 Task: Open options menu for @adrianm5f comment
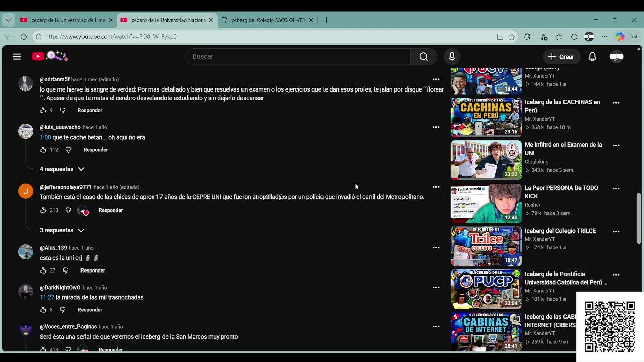tap(436, 79)
